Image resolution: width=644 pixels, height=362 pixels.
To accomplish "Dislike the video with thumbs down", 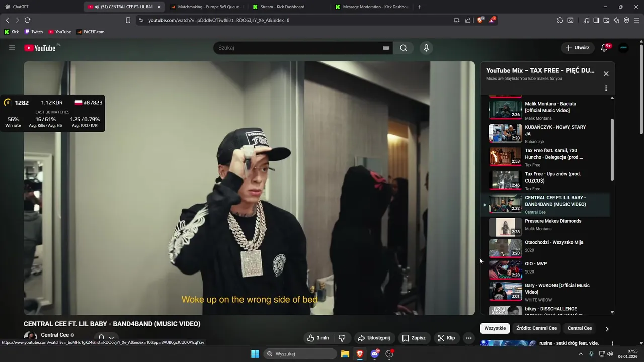I will 342,338.
